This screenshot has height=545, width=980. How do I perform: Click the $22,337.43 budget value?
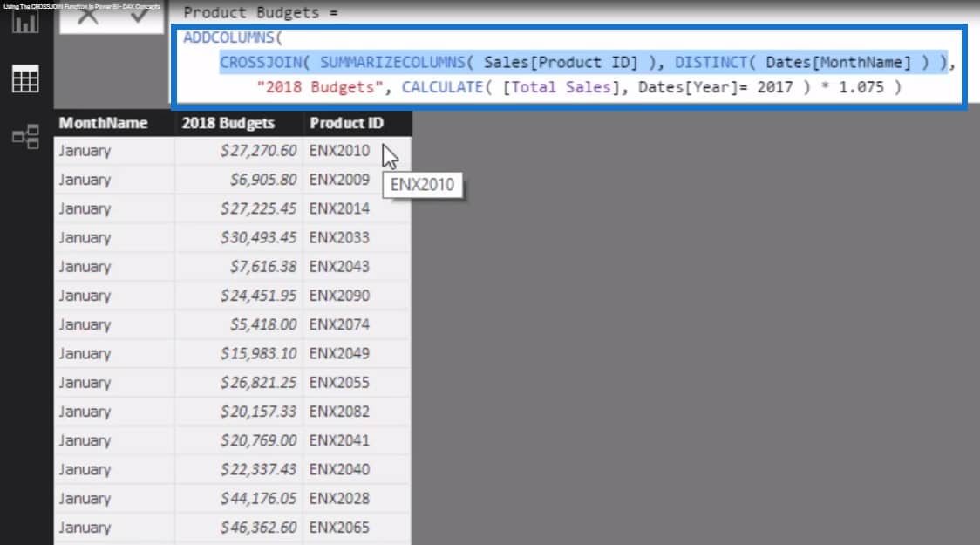pyautogui.click(x=258, y=469)
